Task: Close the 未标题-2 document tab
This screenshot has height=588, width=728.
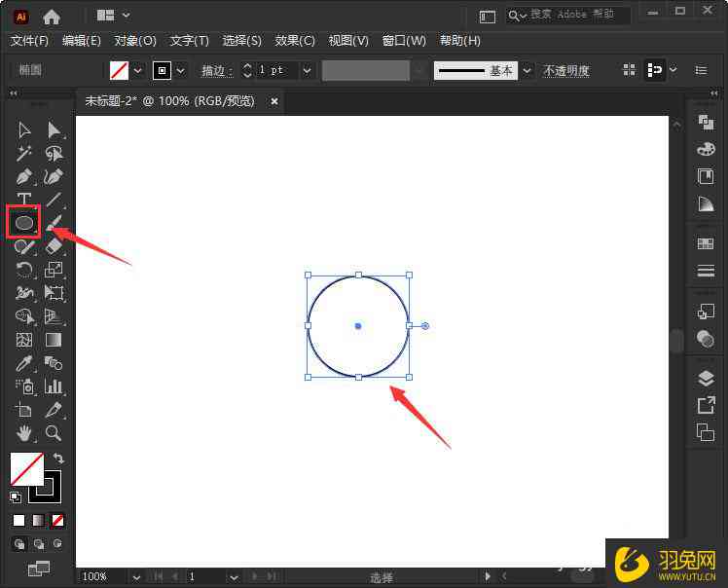Action: point(274,101)
